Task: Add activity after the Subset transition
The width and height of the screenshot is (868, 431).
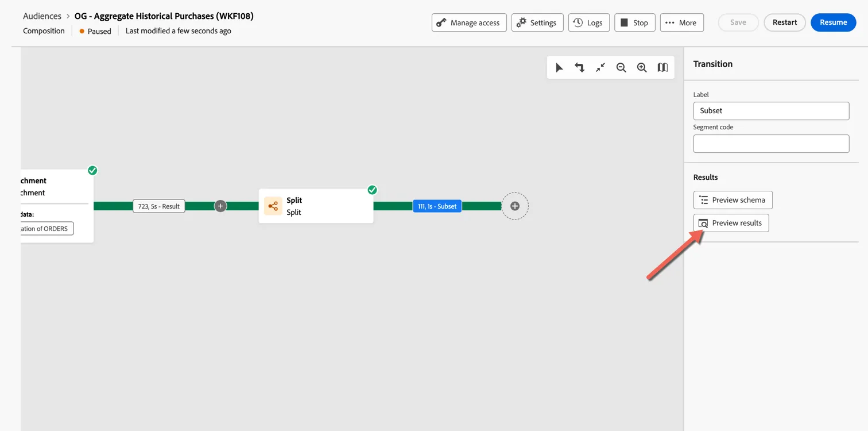Action: tap(515, 206)
